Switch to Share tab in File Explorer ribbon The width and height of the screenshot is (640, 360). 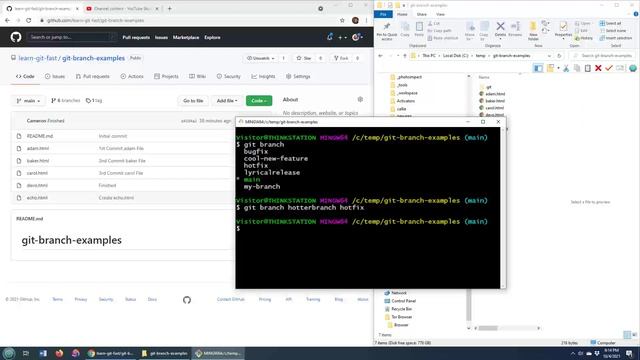(422, 14)
